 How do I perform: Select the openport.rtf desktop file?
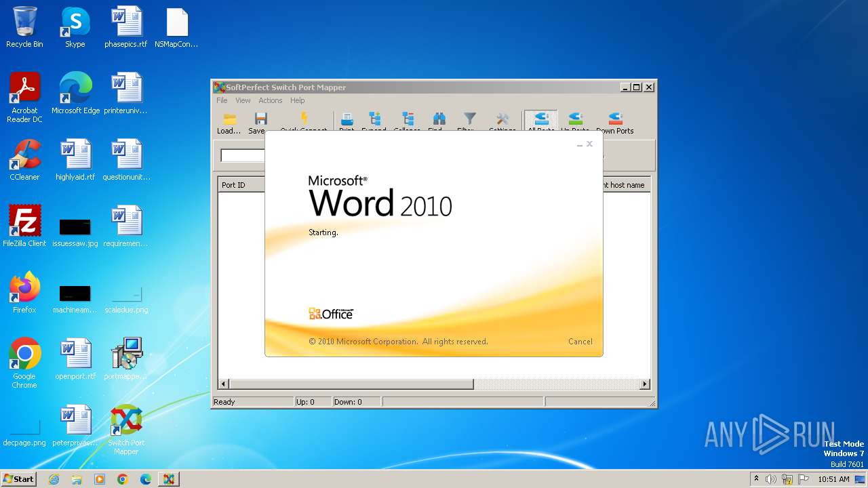tap(75, 359)
